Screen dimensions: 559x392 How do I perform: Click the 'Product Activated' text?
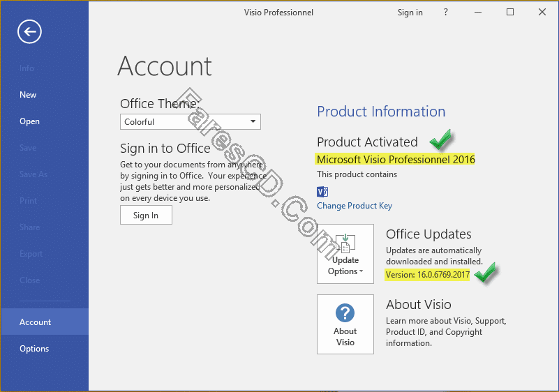pyautogui.click(x=367, y=142)
